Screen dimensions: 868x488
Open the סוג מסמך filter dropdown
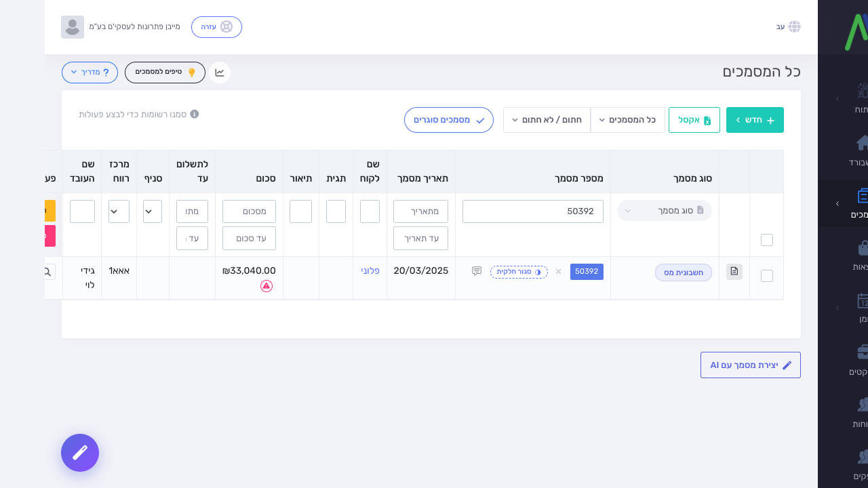pyautogui.click(x=665, y=211)
